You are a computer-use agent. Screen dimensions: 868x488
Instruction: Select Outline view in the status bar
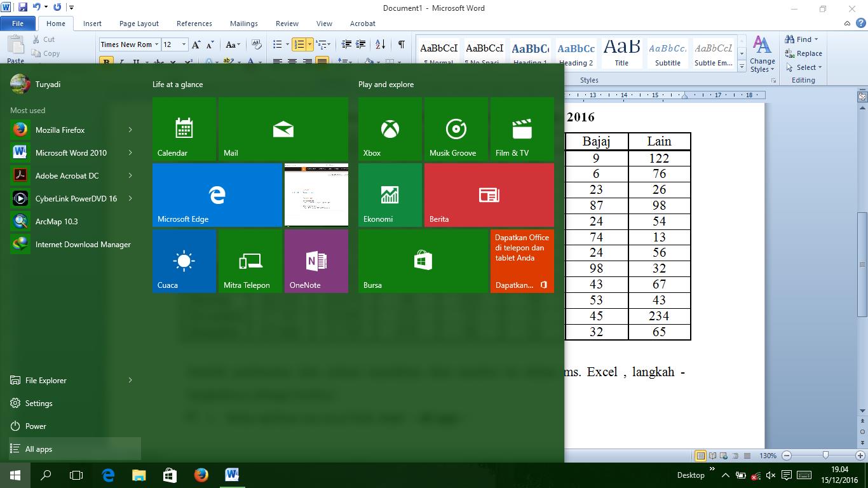[736, 456]
